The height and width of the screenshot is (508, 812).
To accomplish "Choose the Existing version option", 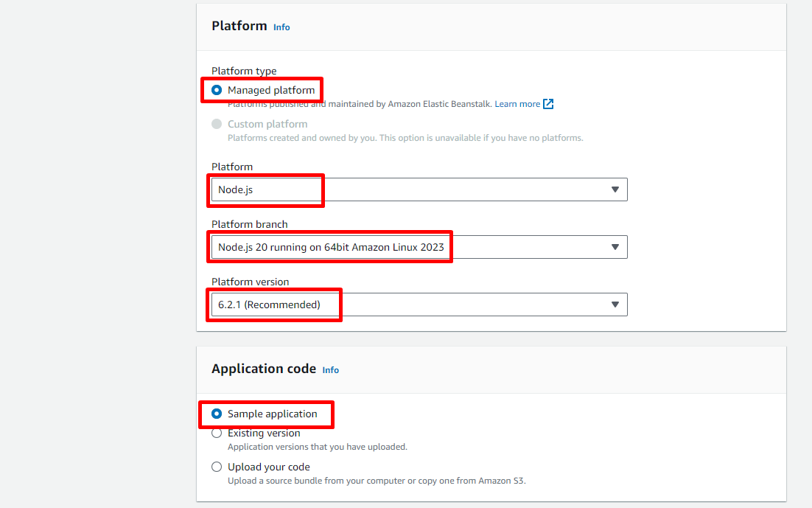I will coord(217,433).
